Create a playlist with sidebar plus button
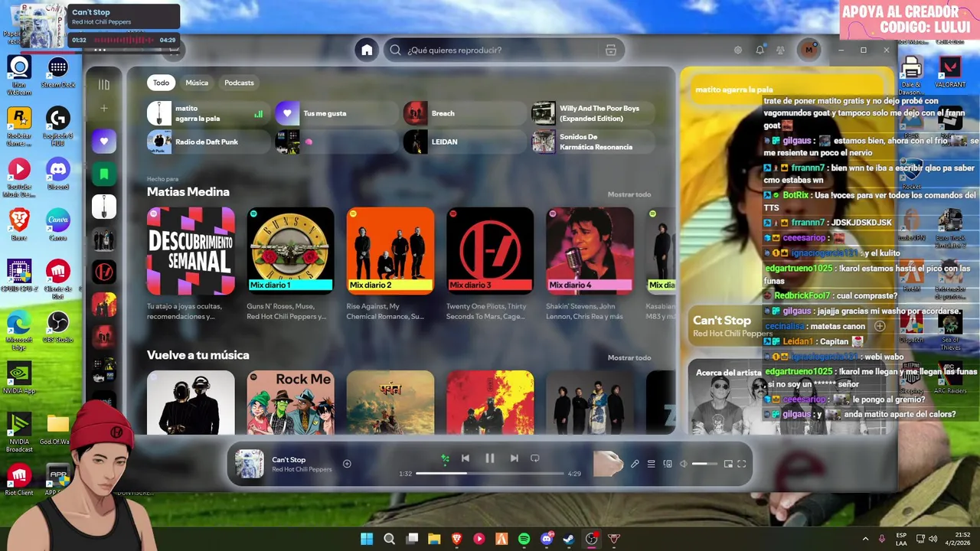Viewport: 980px width, 551px height. (x=104, y=109)
